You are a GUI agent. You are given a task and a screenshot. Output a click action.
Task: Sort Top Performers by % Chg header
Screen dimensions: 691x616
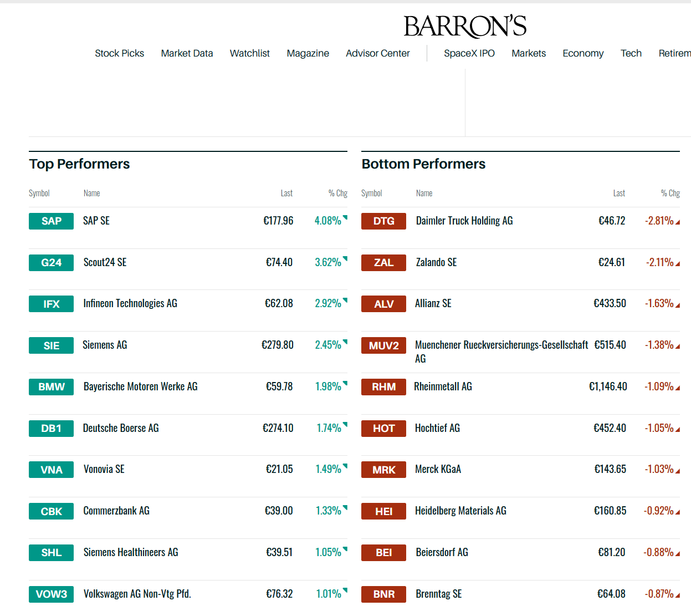pos(338,193)
